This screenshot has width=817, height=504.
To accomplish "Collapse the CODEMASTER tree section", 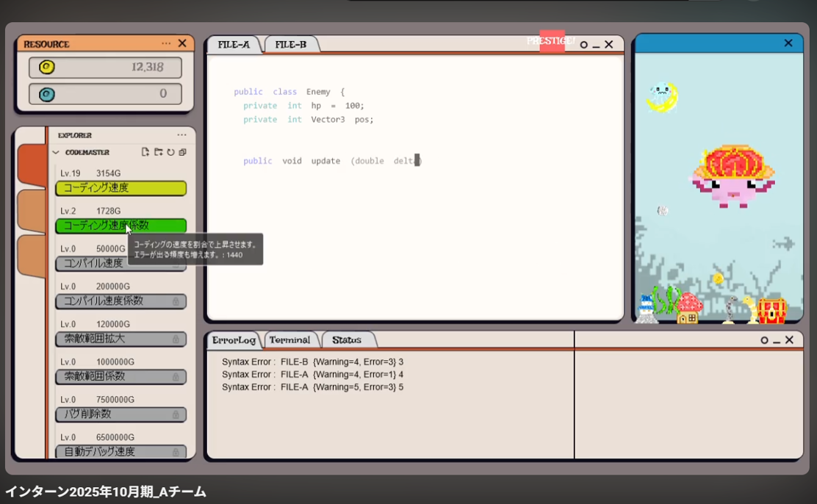I will tap(56, 153).
